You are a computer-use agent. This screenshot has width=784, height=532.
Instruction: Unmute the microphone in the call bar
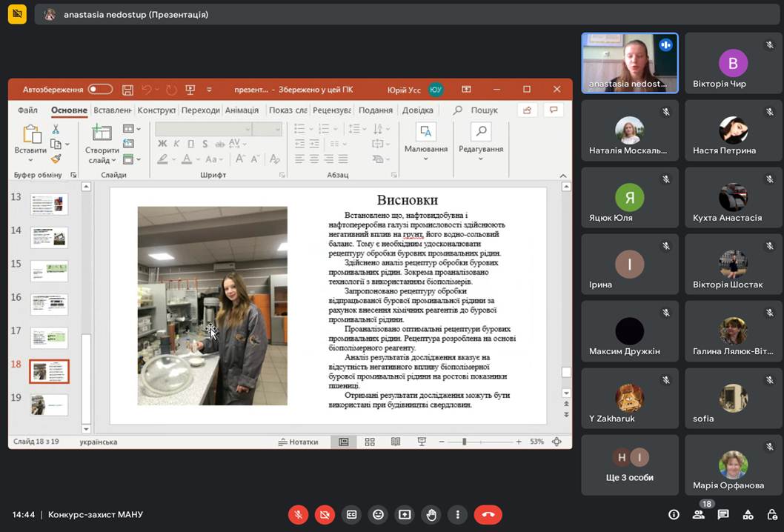click(298, 514)
